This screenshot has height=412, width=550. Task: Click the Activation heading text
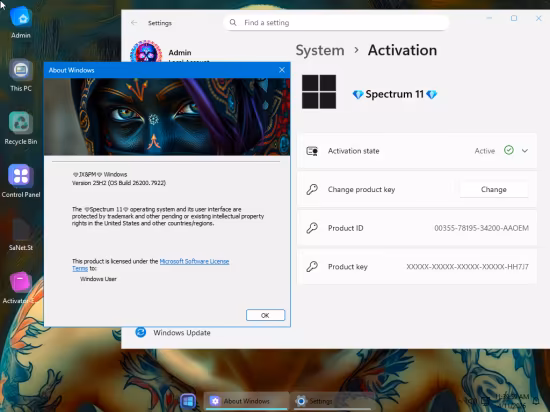(402, 50)
